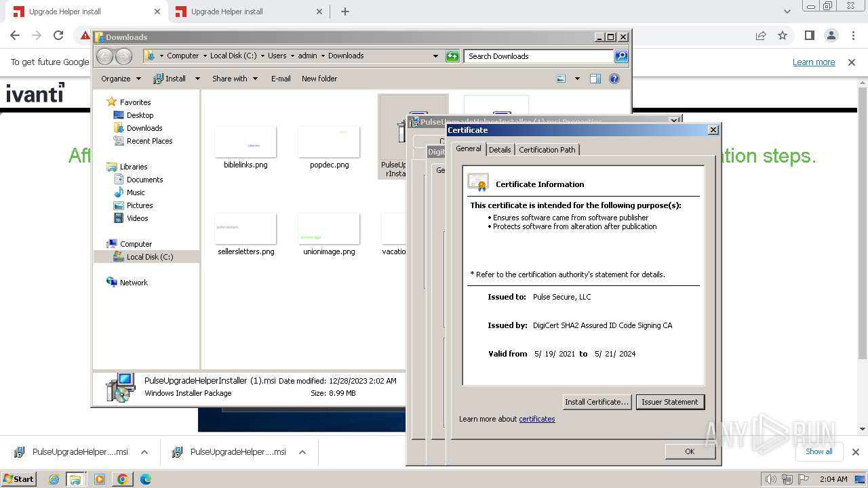Screen dimensions: 868x488
Task: Open Windows Start menu
Action: point(19,479)
